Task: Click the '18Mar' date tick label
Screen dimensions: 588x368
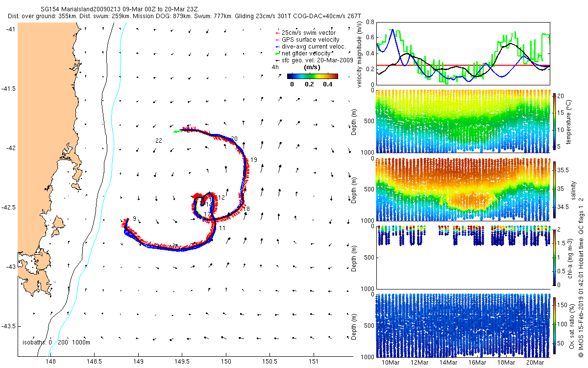Action: point(506,362)
